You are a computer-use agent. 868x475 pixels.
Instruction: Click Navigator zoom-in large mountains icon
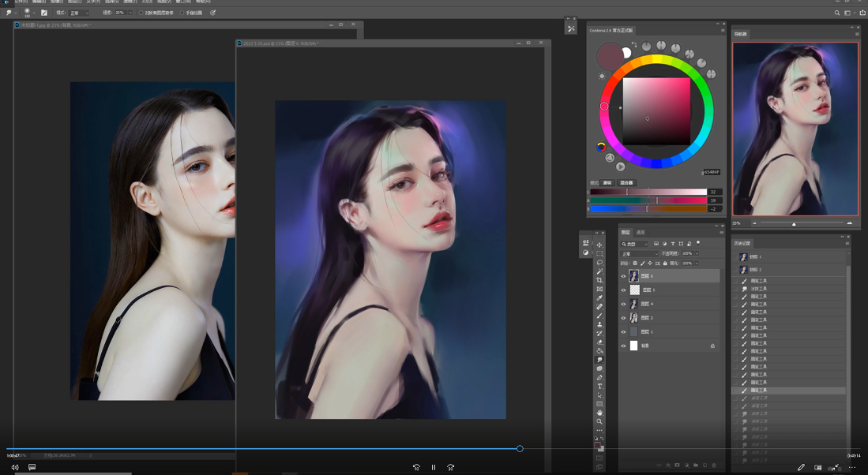tap(850, 223)
